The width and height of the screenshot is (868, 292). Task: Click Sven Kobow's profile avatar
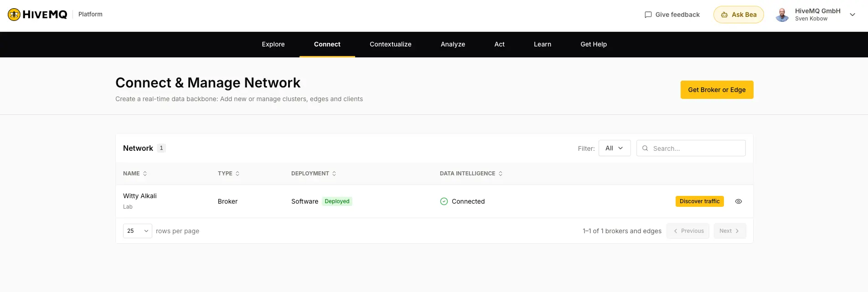(782, 15)
